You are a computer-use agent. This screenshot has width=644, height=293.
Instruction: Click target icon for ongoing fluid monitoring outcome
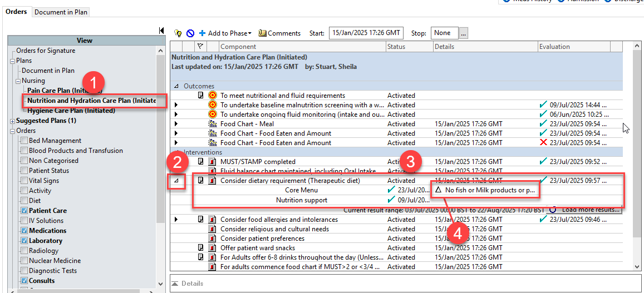point(212,114)
